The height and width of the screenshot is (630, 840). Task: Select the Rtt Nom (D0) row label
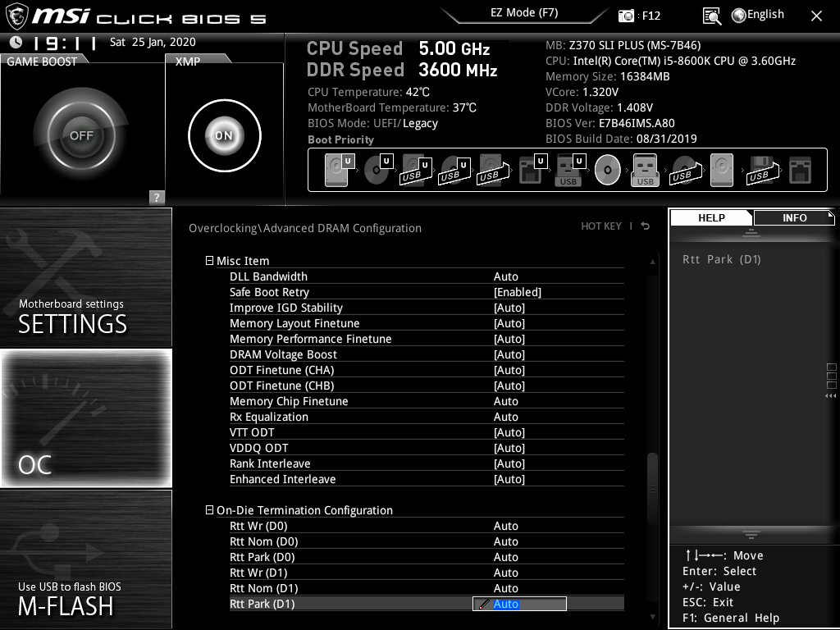(263, 541)
